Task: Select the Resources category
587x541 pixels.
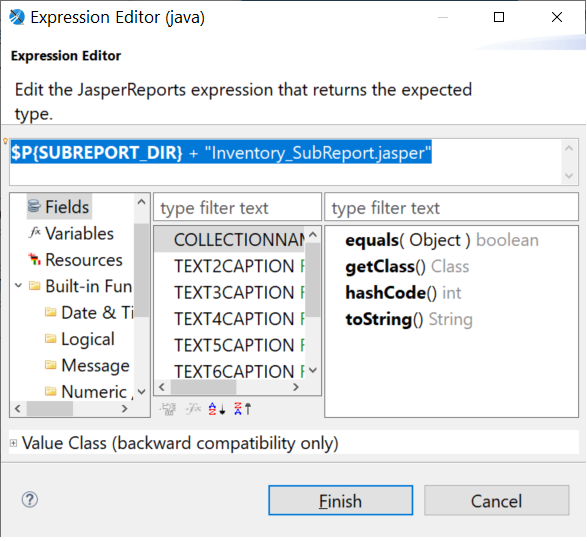Action: click(x=75, y=259)
